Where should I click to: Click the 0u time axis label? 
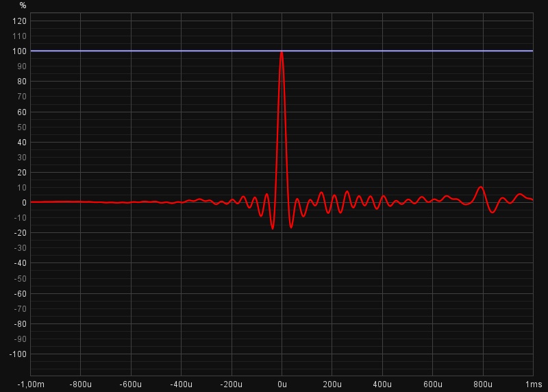coord(282,384)
